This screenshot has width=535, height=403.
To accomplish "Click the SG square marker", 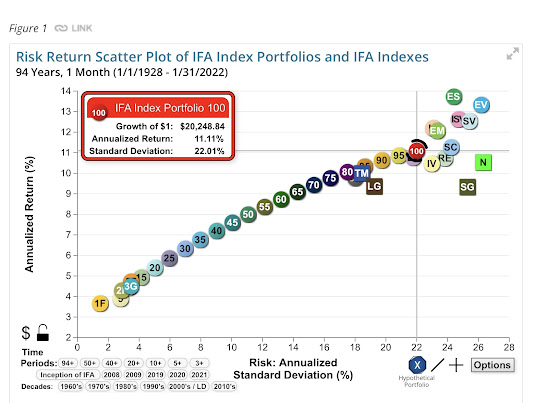I will (467, 187).
